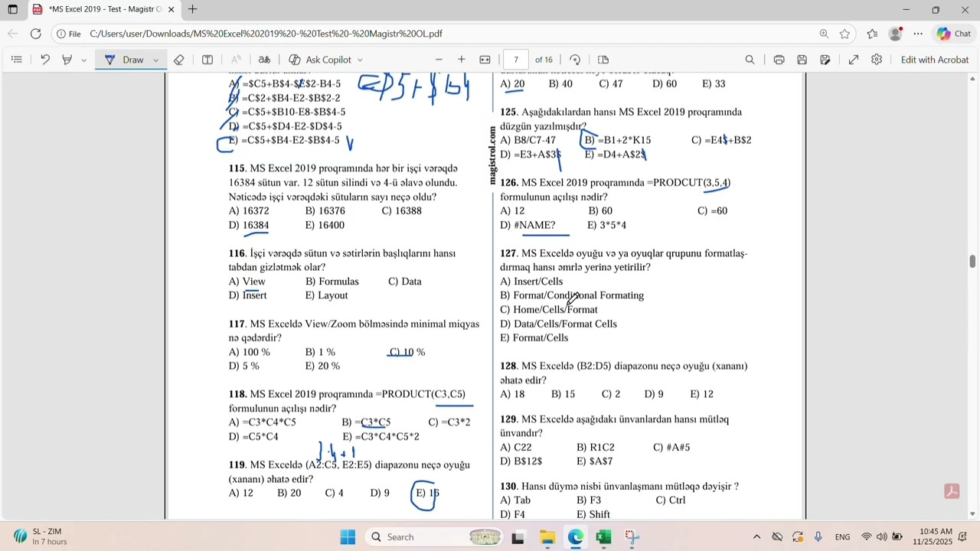Select the Highlight tool

67,60
